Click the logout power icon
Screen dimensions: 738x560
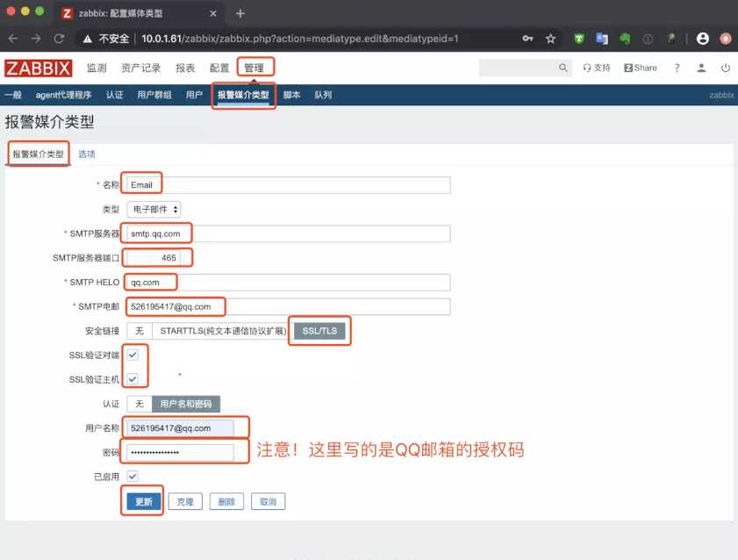click(726, 68)
